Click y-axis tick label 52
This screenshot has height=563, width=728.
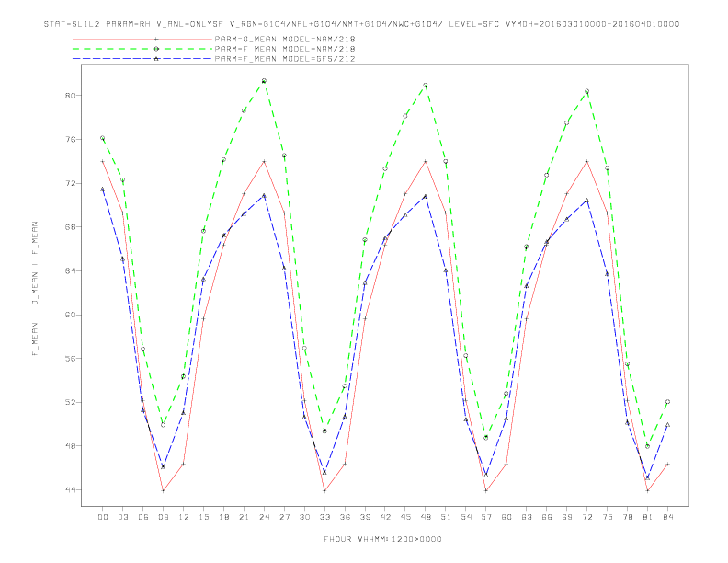point(69,402)
